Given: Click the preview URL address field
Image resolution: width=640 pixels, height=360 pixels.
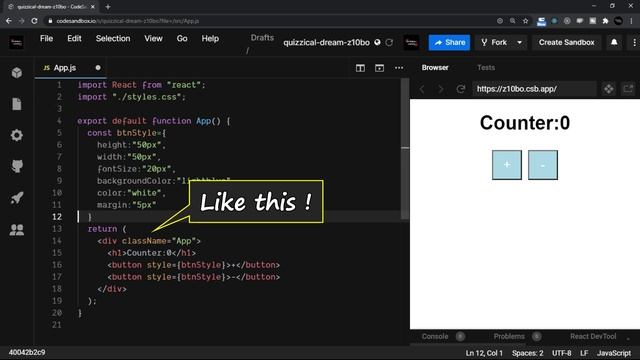Looking at the screenshot, I should pos(534,89).
